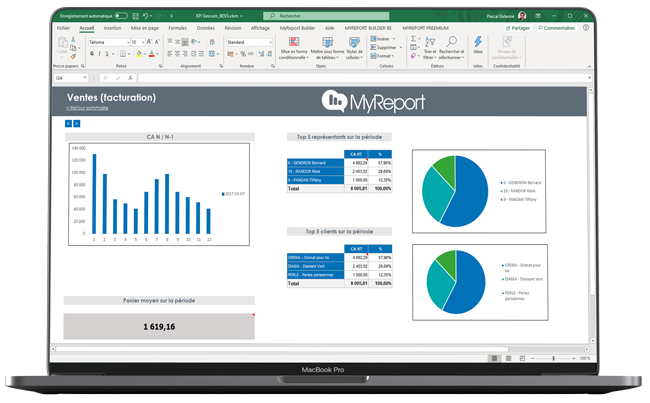Select Page Break Preview icon
The height and width of the screenshot is (403, 650).
[522, 358]
